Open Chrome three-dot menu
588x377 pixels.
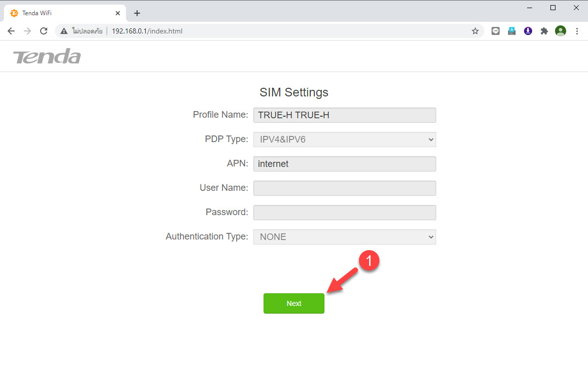coord(577,31)
